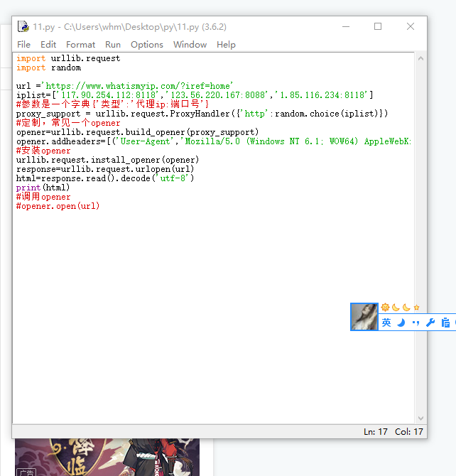Open the Window menu
The height and width of the screenshot is (476, 456).
click(190, 44)
